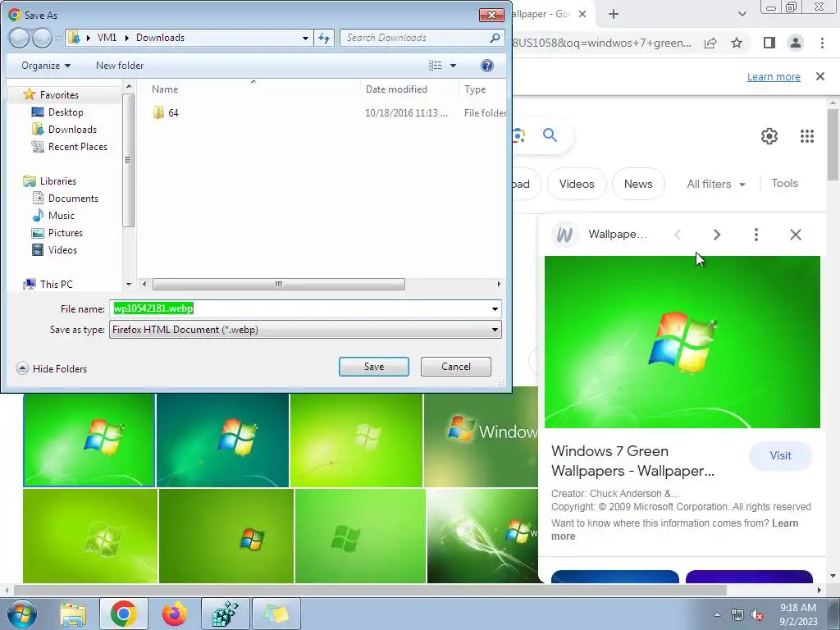Open the Save as type combo box
This screenshot has height=630, width=840.
(x=305, y=330)
